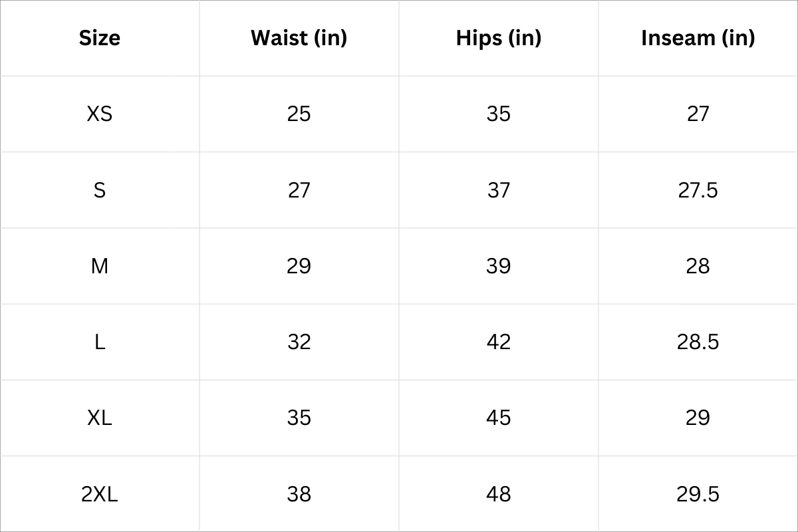
Task: Select the M size row label
Action: click(100, 266)
